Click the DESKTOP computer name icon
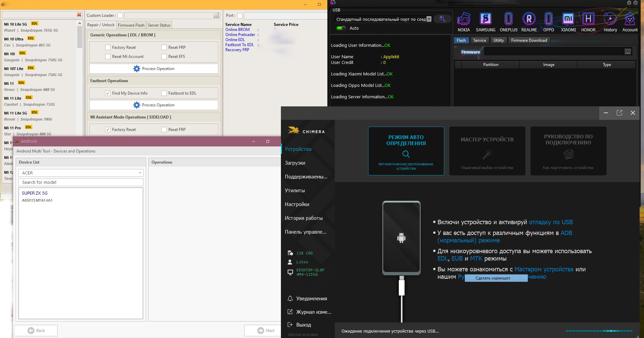The image size is (644, 338). 290,272
